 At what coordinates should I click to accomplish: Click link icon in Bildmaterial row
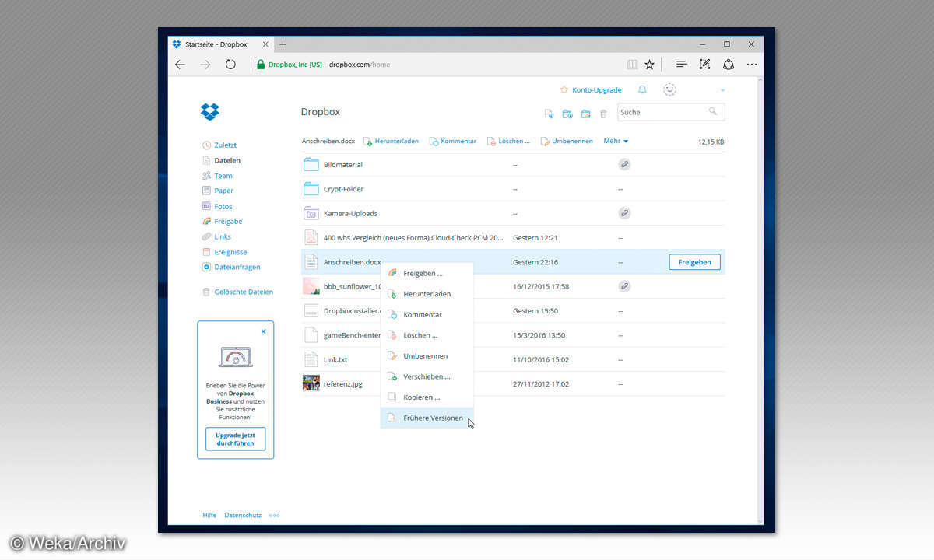click(x=624, y=165)
